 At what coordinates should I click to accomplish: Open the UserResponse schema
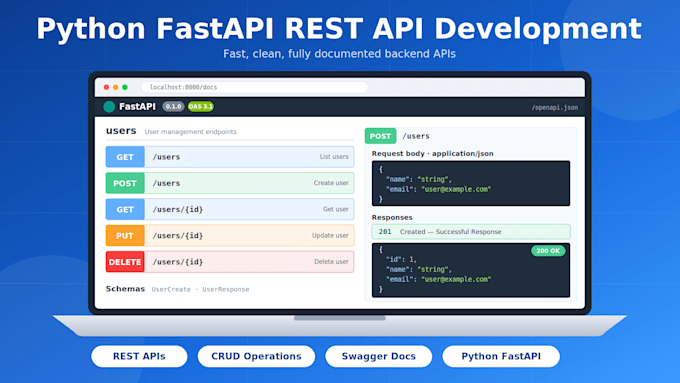click(226, 289)
